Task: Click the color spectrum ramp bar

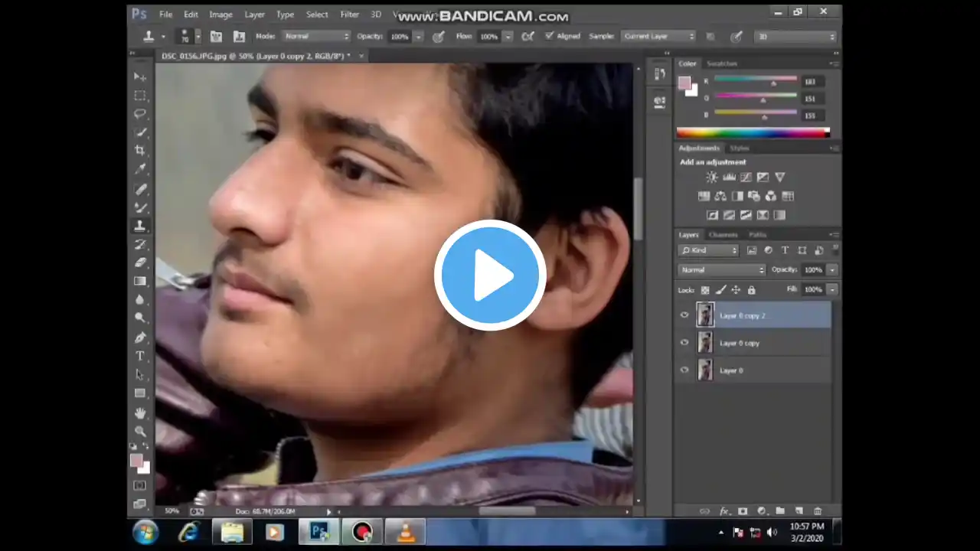Action: click(752, 133)
